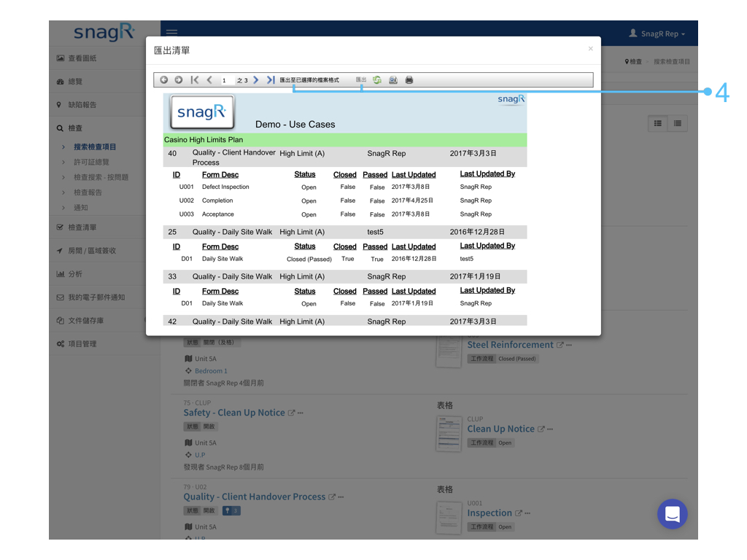Click the Bedroom 1 location link
The width and height of the screenshot is (747, 560).
[x=211, y=371]
